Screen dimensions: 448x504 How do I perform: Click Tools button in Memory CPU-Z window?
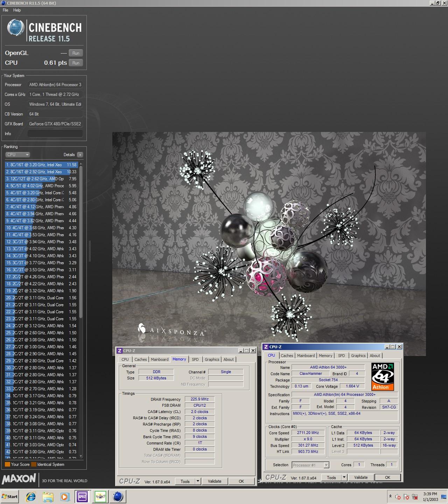(x=185, y=481)
